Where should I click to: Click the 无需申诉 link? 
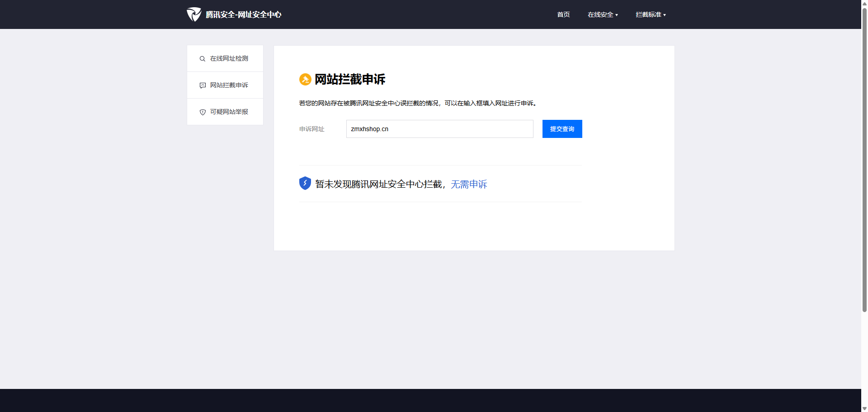pyautogui.click(x=469, y=184)
